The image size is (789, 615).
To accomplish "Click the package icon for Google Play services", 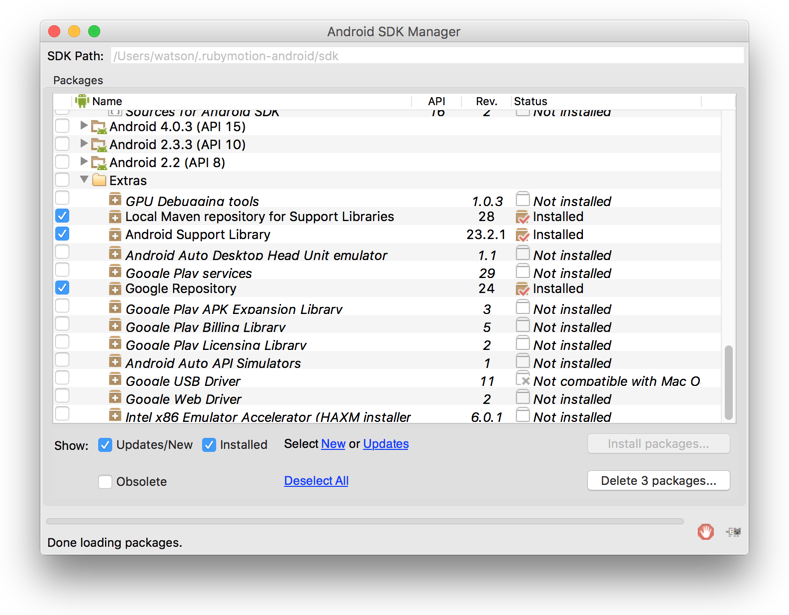I will [115, 271].
